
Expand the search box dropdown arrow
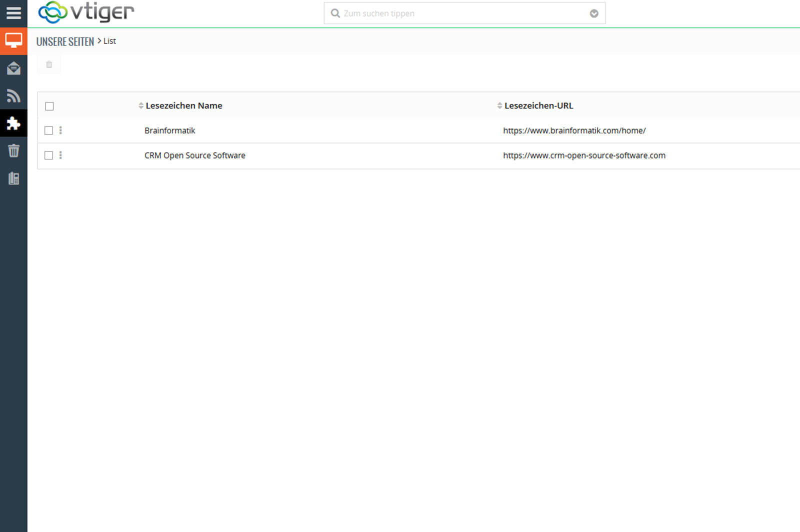tap(593, 13)
